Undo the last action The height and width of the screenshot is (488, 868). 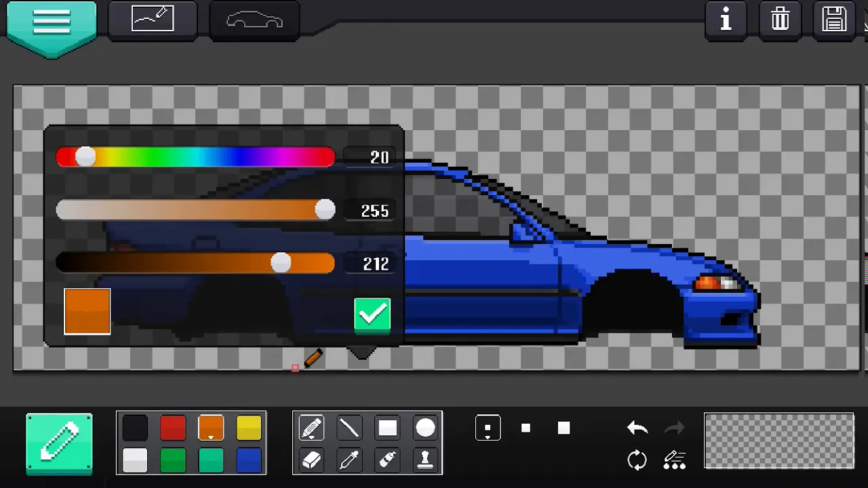point(637,428)
